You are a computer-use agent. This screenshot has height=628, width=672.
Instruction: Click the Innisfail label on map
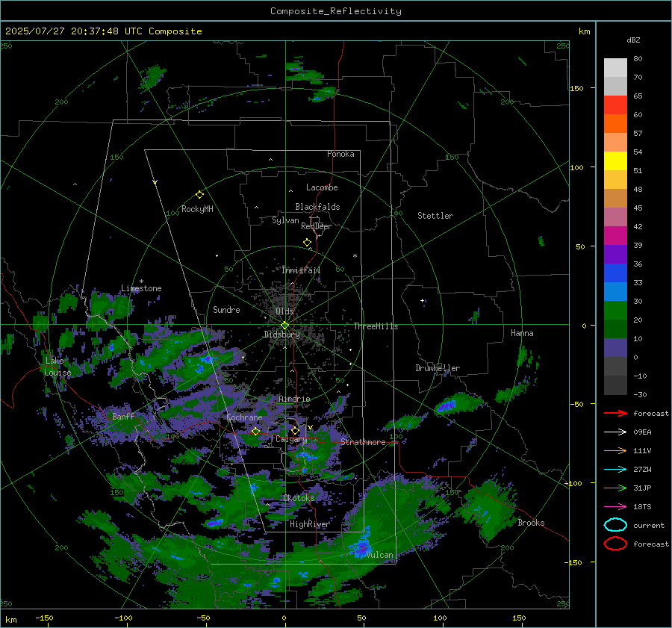click(301, 270)
